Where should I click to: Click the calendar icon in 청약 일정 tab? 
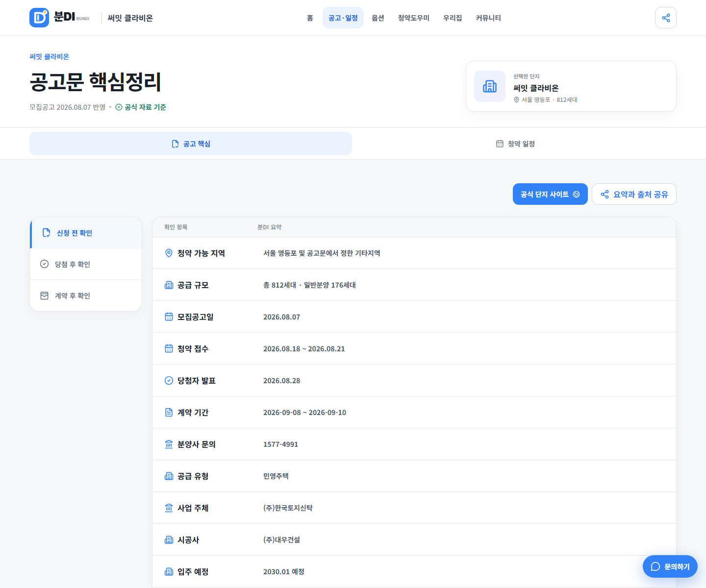pos(500,144)
